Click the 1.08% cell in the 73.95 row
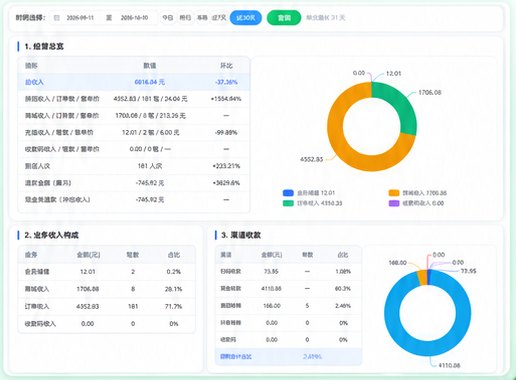The width and height of the screenshot is (516, 380). [x=343, y=271]
